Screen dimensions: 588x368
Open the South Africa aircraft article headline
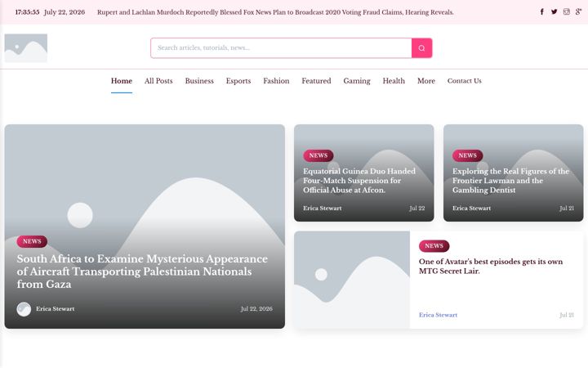[142, 272]
